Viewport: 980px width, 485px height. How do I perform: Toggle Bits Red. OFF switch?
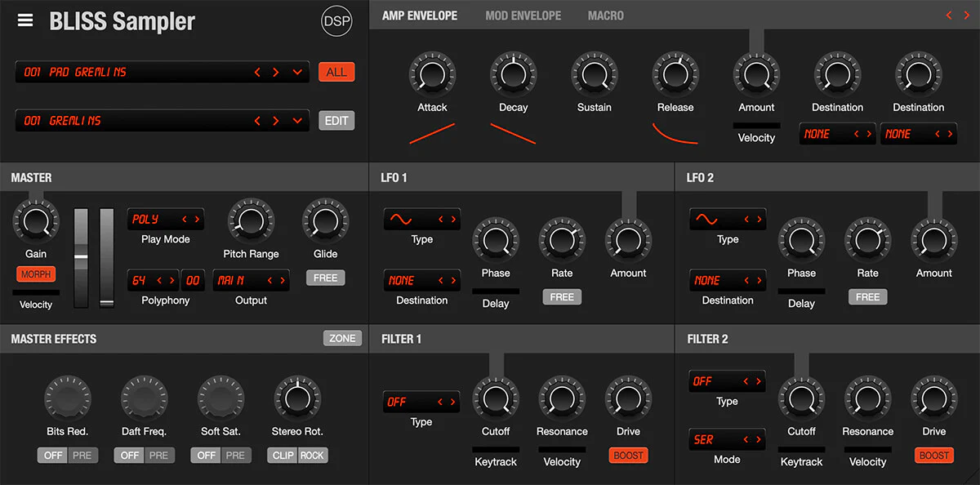[53, 456]
